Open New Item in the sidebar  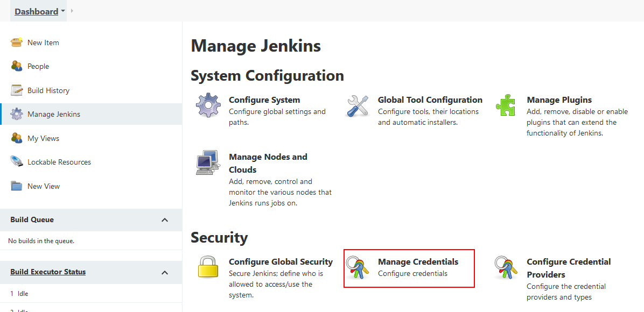[43, 42]
